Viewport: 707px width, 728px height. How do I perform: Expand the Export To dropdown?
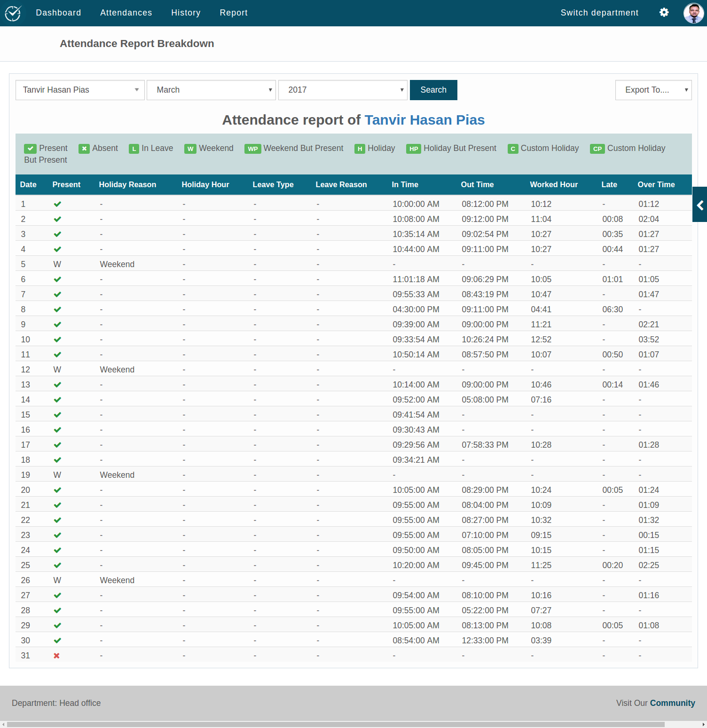click(653, 90)
